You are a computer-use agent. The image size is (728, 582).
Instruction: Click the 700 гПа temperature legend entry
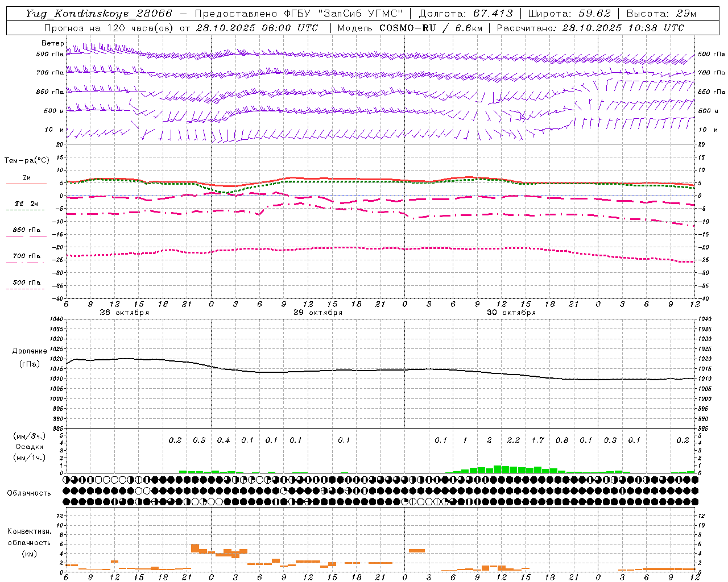[27, 256]
